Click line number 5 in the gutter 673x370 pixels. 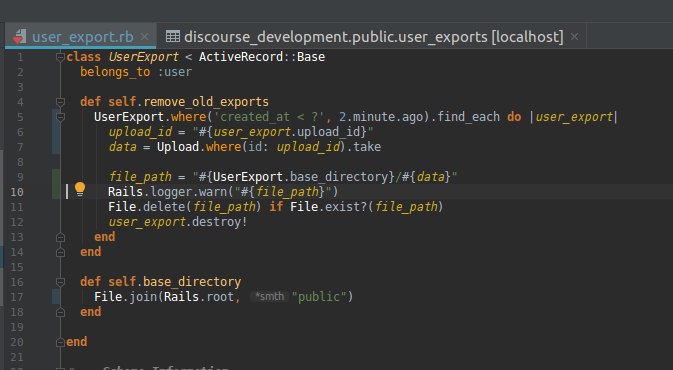pos(20,117)
